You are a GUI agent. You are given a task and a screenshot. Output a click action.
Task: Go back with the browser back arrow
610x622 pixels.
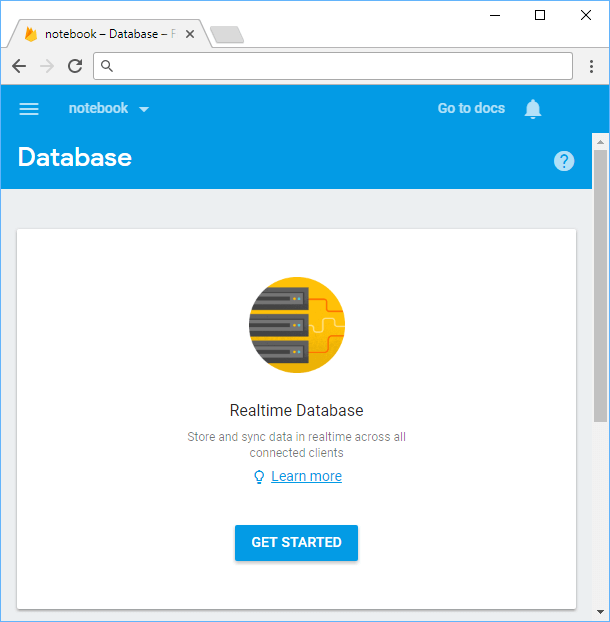tap(19, 66)
